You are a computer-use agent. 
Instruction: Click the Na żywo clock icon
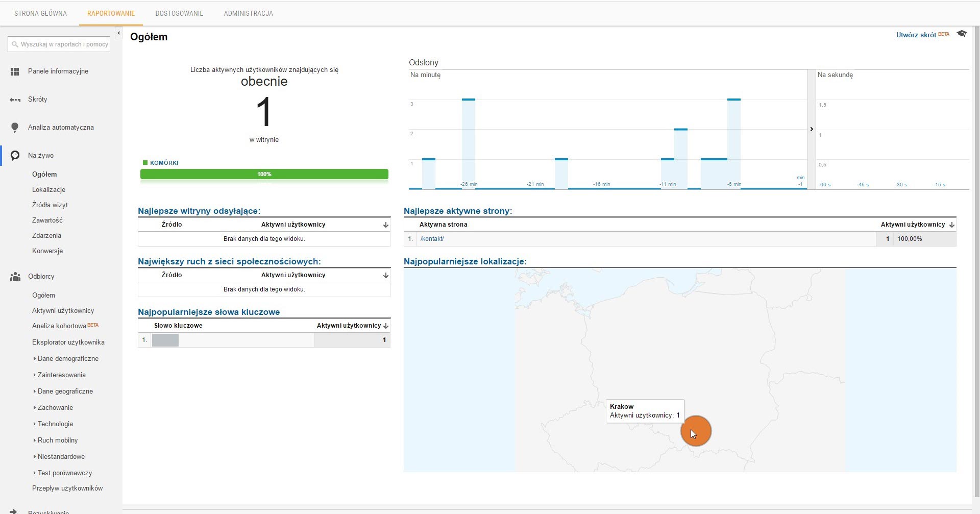click(x=15, y=155)
